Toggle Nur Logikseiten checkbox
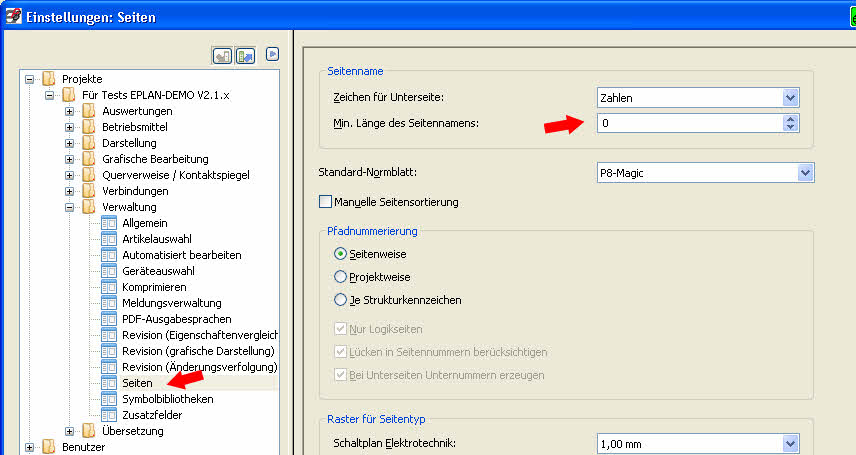 340,329
